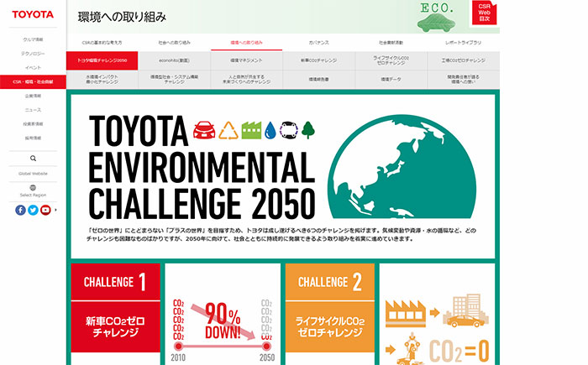The width and height of the screenshot is (588, 365).
Task: Click the blue water drop icon
Action: click(270, 130)
